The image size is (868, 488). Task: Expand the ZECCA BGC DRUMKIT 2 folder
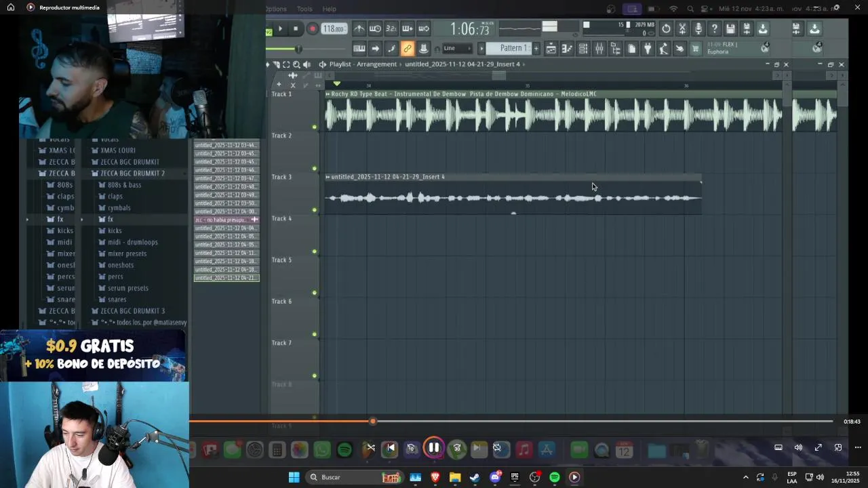(132, 173)
